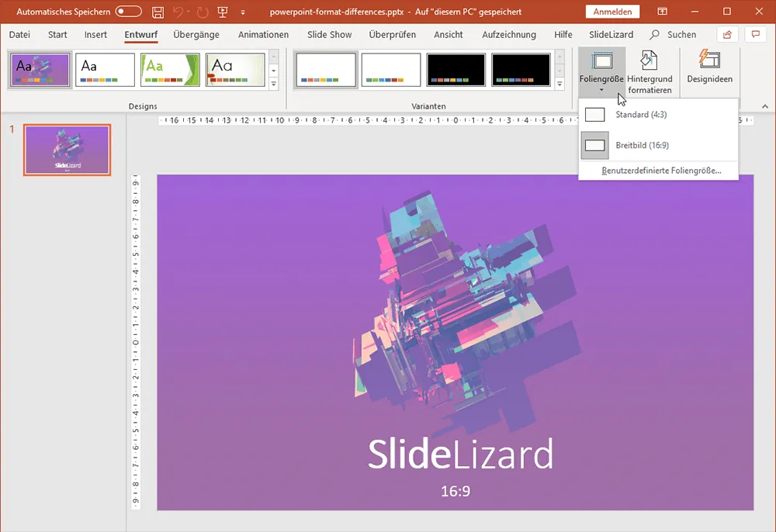
Task: Apply the green design variant
Action: [170, 69]
